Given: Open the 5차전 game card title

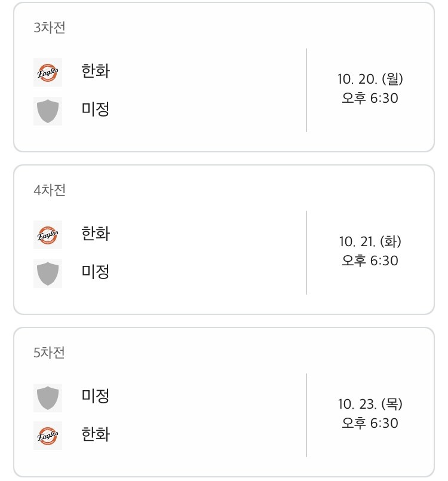Looking at the screenshot, I should [50, 353].
